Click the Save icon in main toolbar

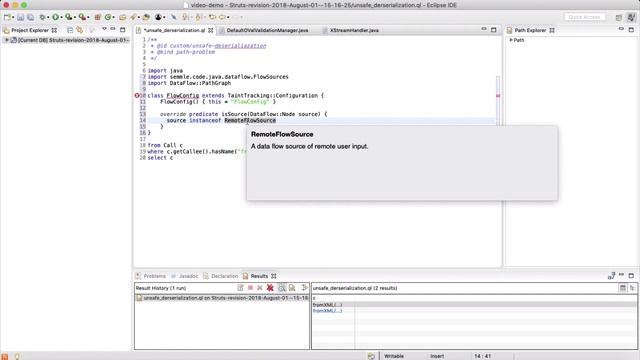click(x=20, y=17)
